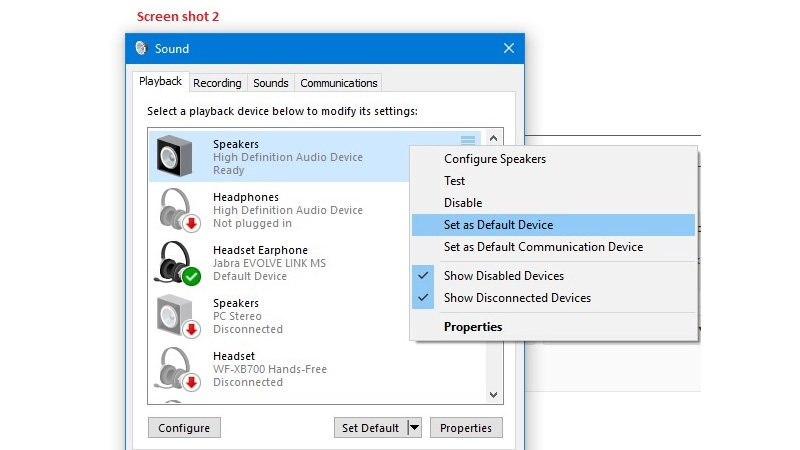Screen dimensions: 800x450
Task: Select the Headphones device icon
Action: pos(179,210)
